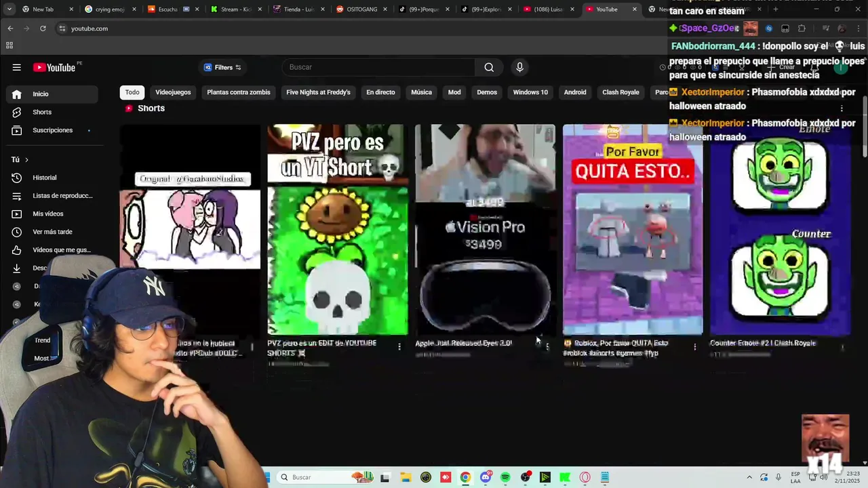Open the PVZ pero es un VT Short thumbnail
The image size is (868, 488).
[x=338, y=229]
